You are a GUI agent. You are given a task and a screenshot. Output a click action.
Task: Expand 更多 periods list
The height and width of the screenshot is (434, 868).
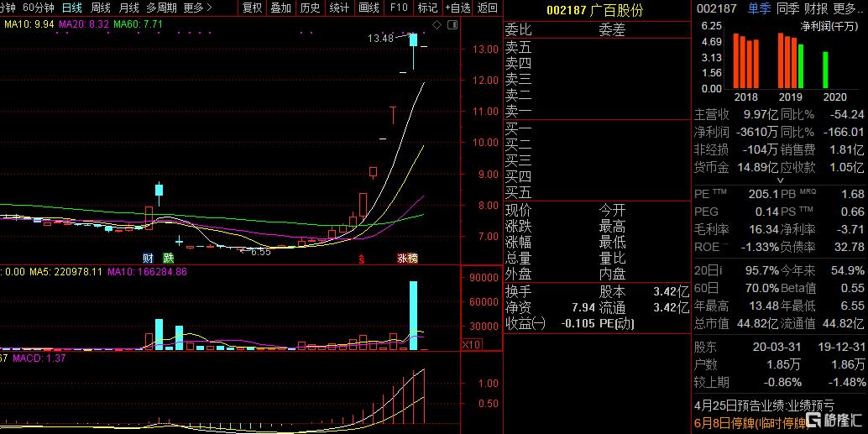[x=197, y=8]
